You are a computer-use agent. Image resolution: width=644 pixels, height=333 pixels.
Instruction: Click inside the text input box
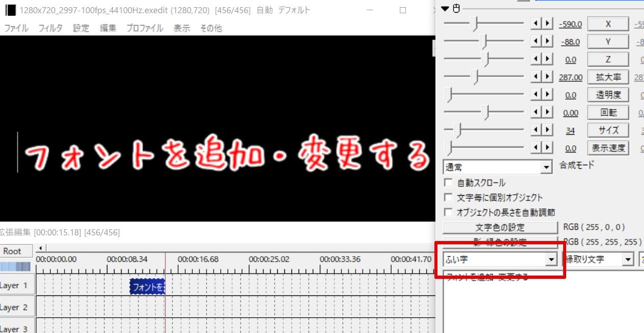(543, 301)
